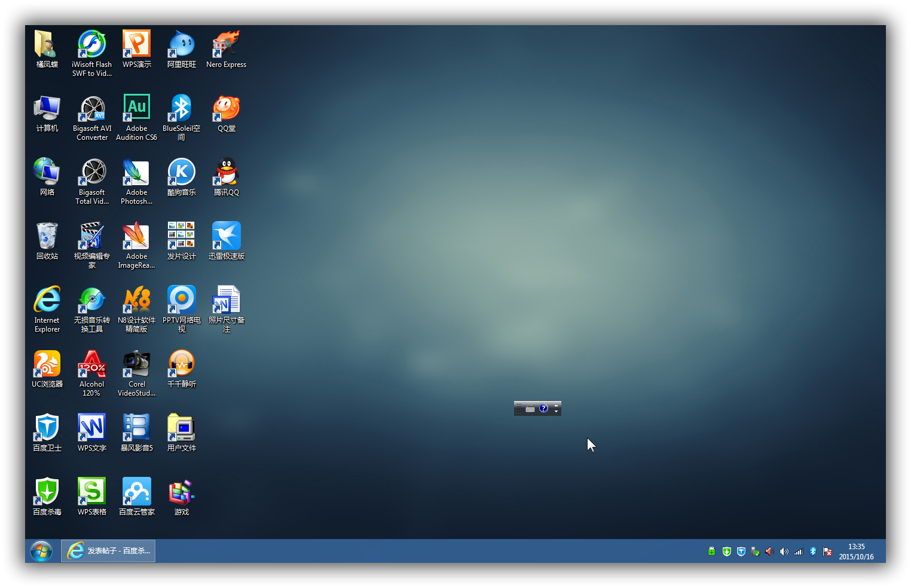Select the WPS演示 desktop shortcut
This screenshot has width=911, height=588.
137,49
